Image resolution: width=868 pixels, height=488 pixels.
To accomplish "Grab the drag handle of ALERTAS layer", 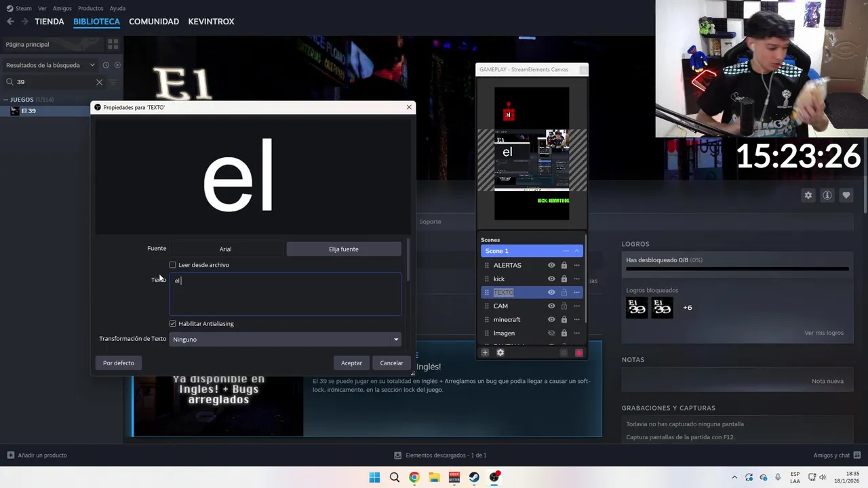I will coord(486,266).
